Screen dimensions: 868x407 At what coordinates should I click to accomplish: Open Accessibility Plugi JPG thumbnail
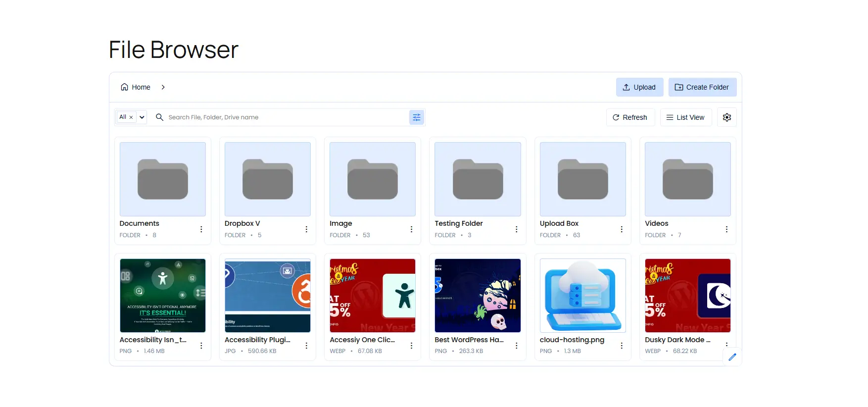pos(268,296)
